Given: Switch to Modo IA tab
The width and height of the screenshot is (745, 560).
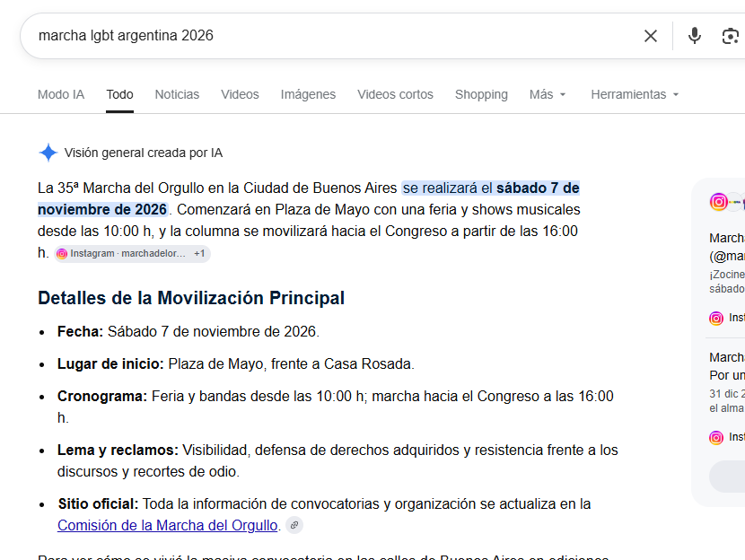Looking at the screenshot, I should 61,94.
